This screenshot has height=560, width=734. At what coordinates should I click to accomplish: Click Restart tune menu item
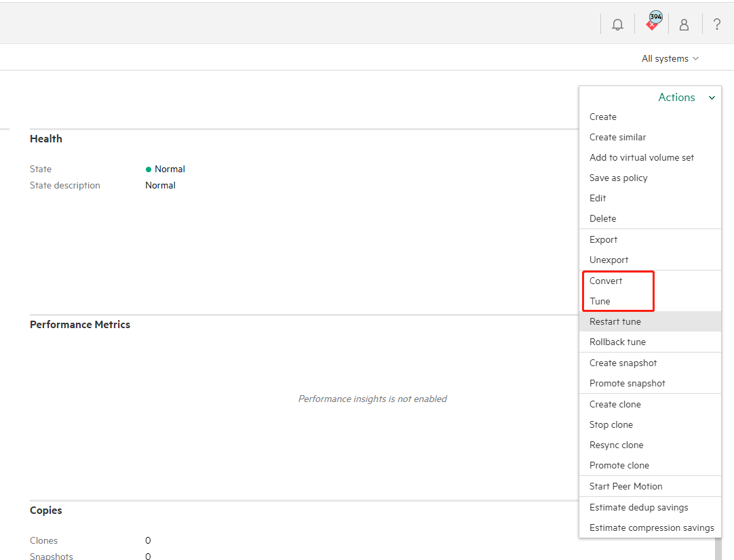[x=615, y=321]
